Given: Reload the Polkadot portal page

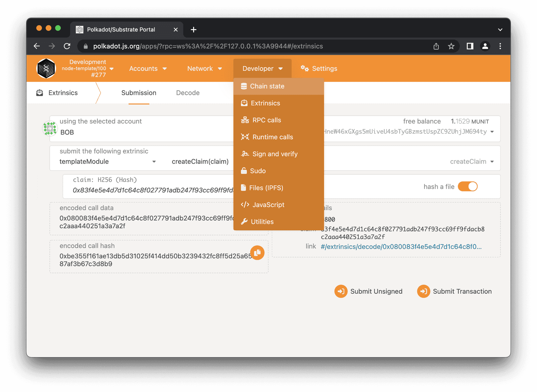Looking at the screenshot, I should 67,46.
